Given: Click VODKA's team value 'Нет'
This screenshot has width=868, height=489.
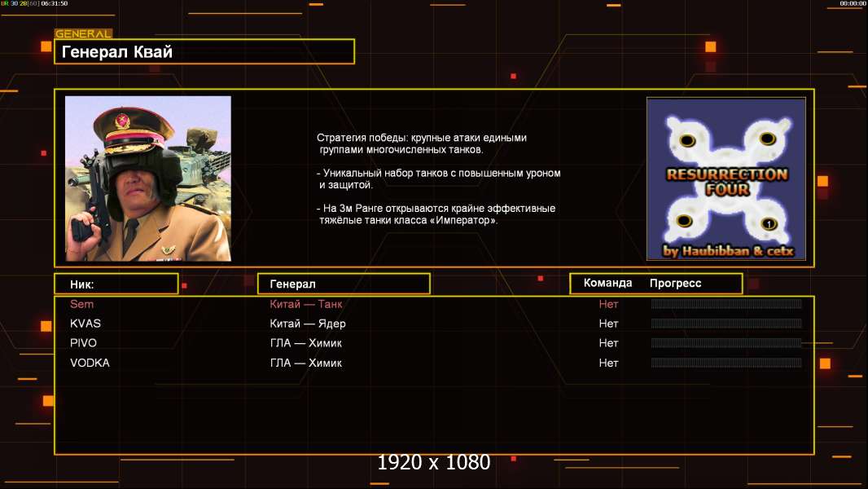Looking at the screenshot, I should point(608,363).
